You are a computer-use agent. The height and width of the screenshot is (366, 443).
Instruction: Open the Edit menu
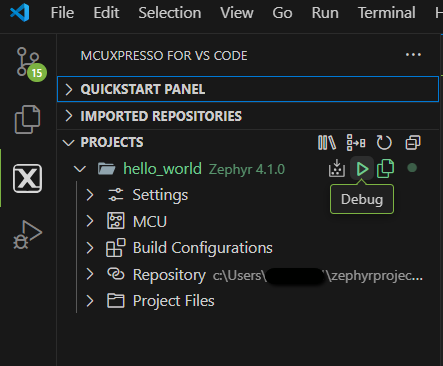click(106, 13)
